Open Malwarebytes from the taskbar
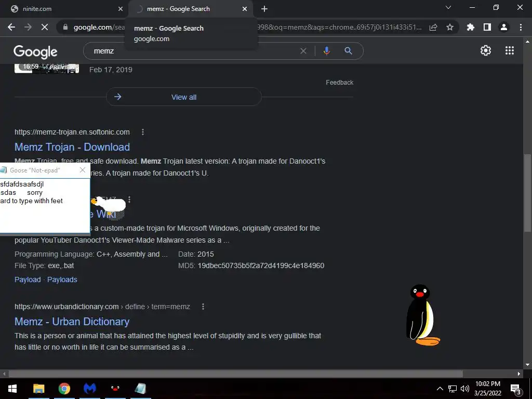The height and width of the screenshot is (399, 532). coord(89,389)
